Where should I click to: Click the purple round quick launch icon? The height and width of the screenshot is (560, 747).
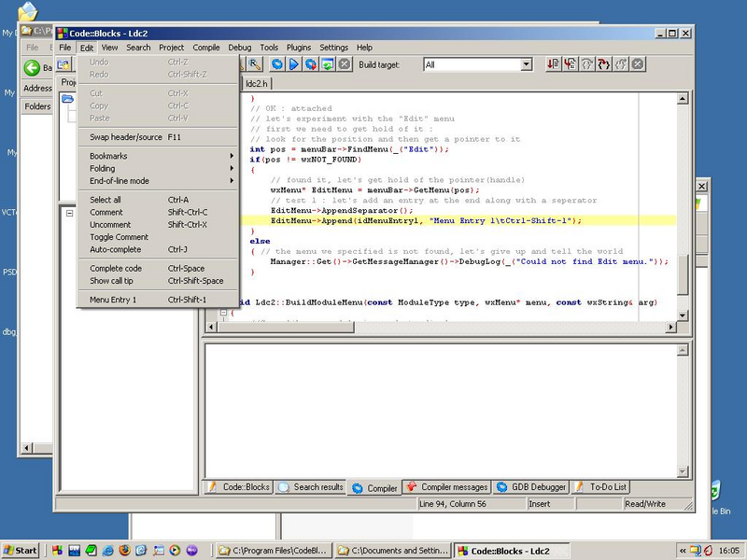(191, 551)
